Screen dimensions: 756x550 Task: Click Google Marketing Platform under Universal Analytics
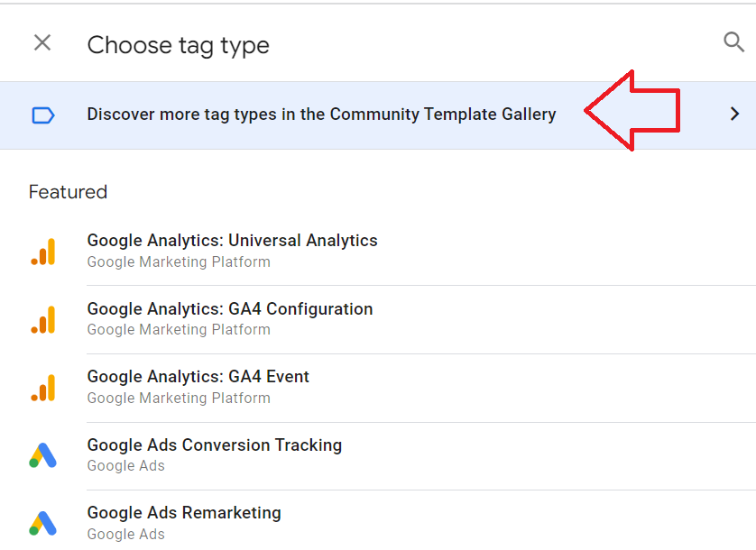point(179,261)
